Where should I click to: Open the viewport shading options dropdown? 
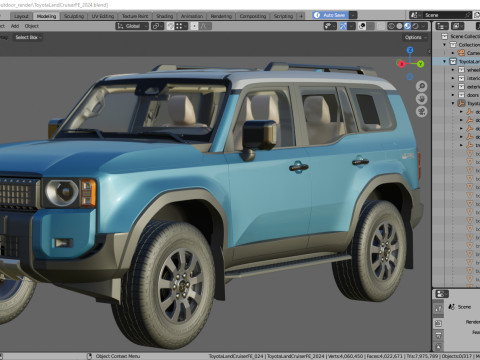tap(424, 26)
